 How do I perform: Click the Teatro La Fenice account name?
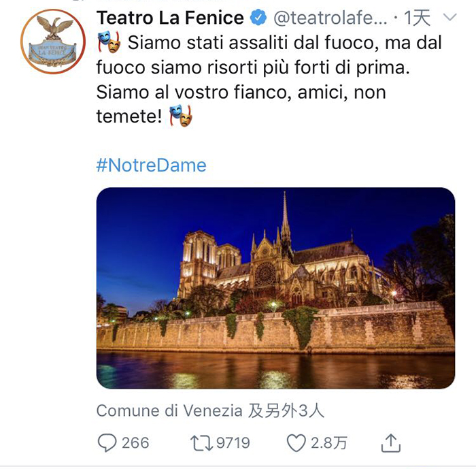point(170,17)
